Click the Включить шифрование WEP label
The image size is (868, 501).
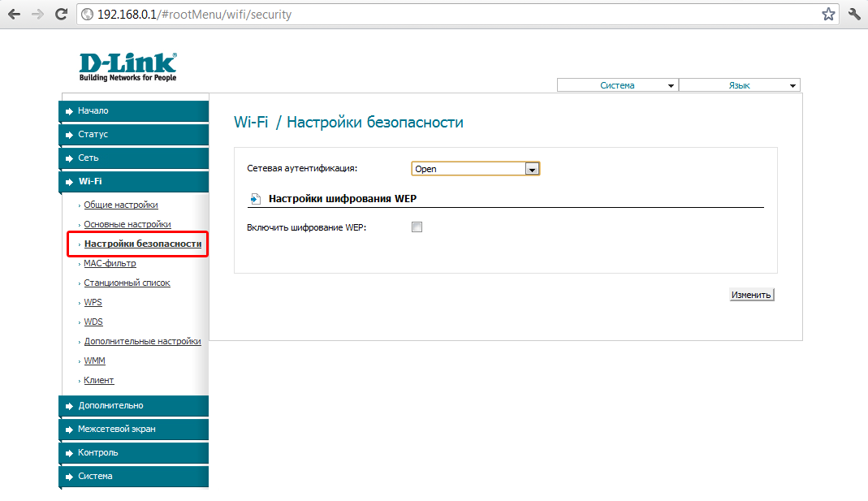[307, 227]
